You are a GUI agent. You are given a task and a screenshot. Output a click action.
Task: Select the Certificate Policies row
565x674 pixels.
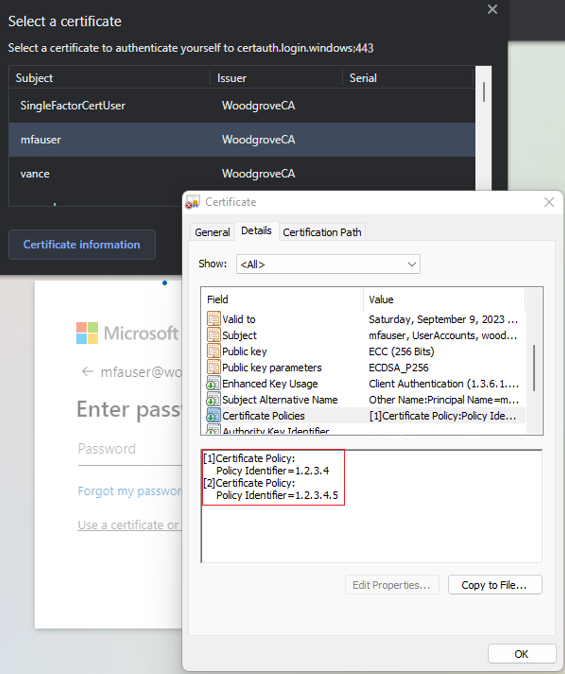(364, 416)
